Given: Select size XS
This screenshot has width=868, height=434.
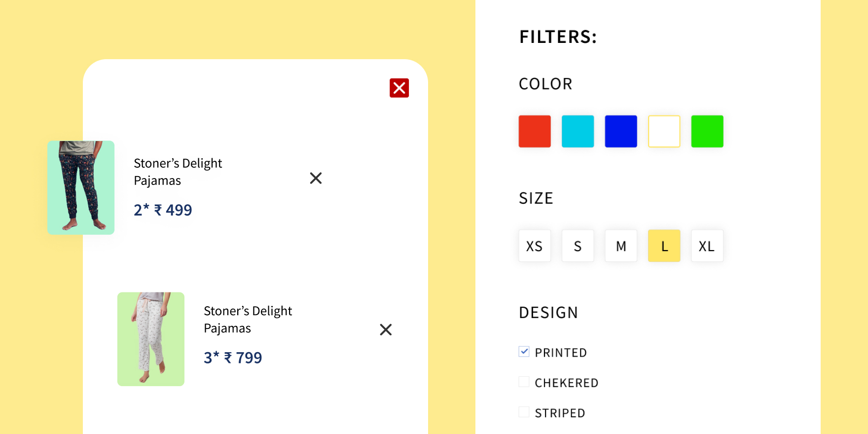Looking at the screenshot, I should tap(535, 246).
